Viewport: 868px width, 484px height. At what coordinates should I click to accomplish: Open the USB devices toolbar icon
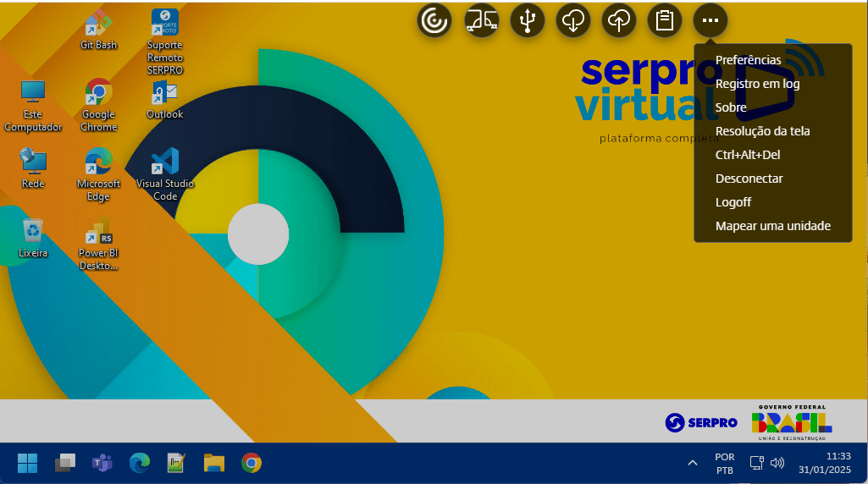(527, 20)
